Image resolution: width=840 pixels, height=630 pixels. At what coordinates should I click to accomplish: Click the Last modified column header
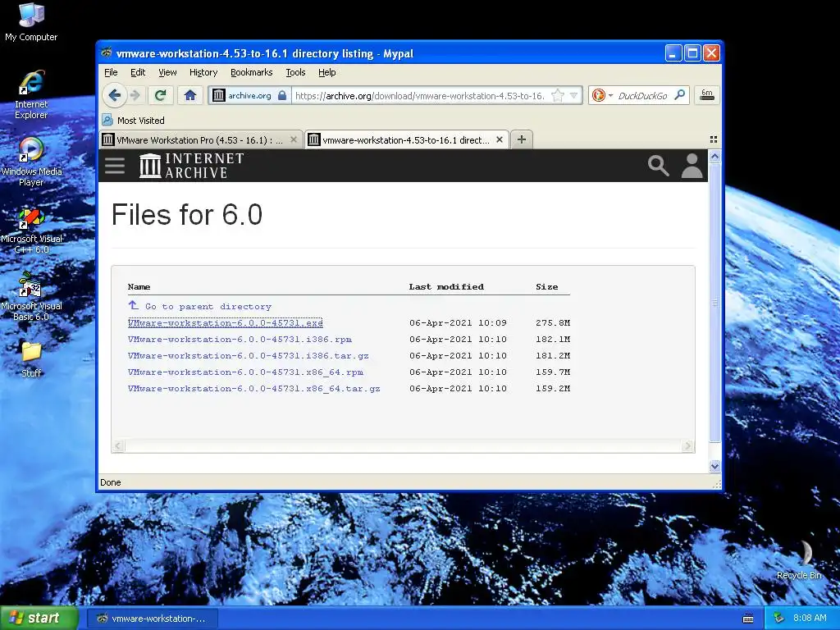pos(446,287)
